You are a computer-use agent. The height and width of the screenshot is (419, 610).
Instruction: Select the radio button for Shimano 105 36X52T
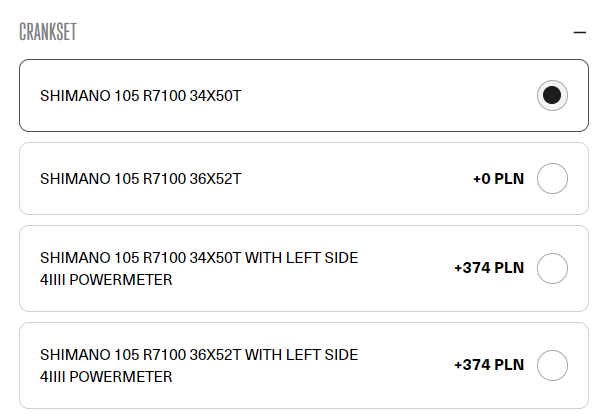pyautogui.click(x=552, y=179)
